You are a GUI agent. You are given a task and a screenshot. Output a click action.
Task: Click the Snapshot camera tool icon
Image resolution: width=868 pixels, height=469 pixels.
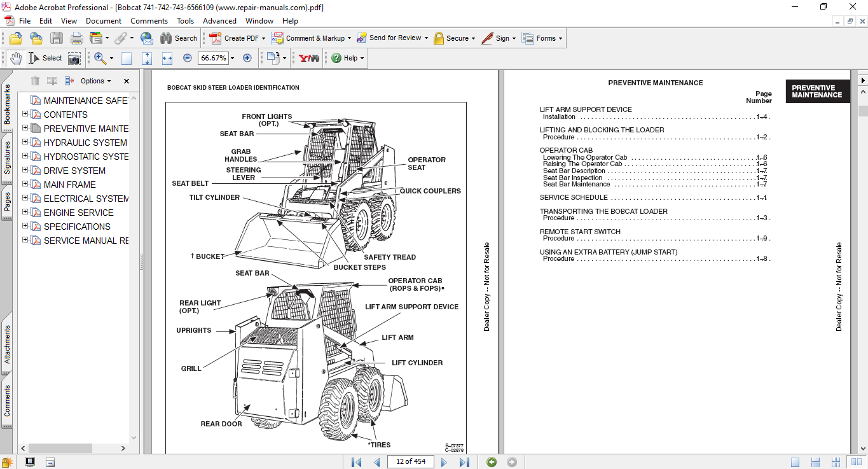[74, 58]
